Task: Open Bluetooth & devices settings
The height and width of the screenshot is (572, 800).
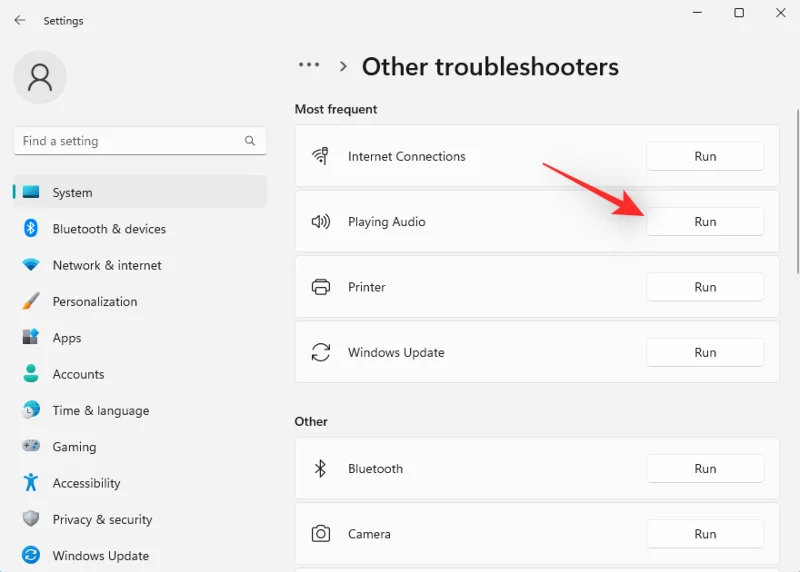Action: (x=109, y=229)
